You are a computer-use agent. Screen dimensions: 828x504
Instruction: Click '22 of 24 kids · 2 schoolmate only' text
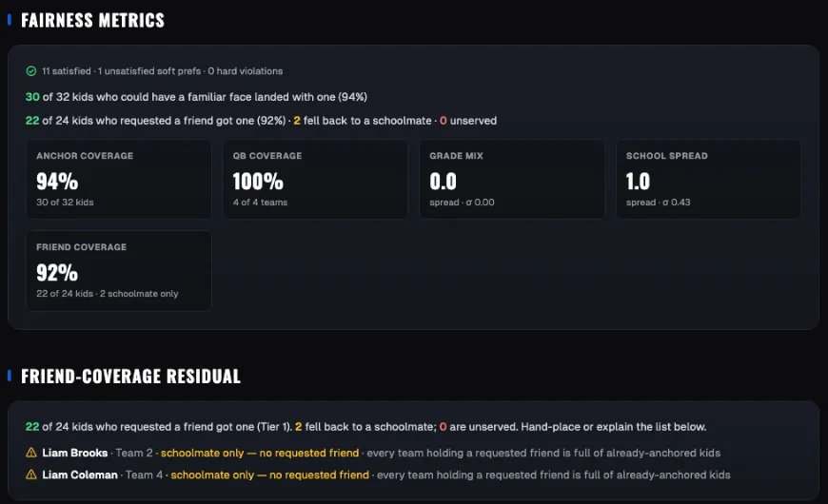108,294
